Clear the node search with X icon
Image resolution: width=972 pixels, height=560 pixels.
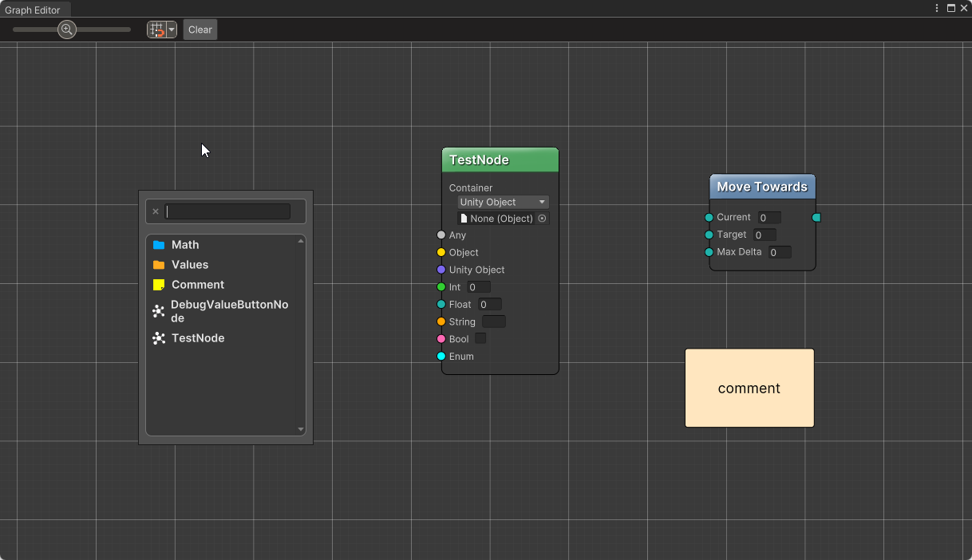pos(156,211)
